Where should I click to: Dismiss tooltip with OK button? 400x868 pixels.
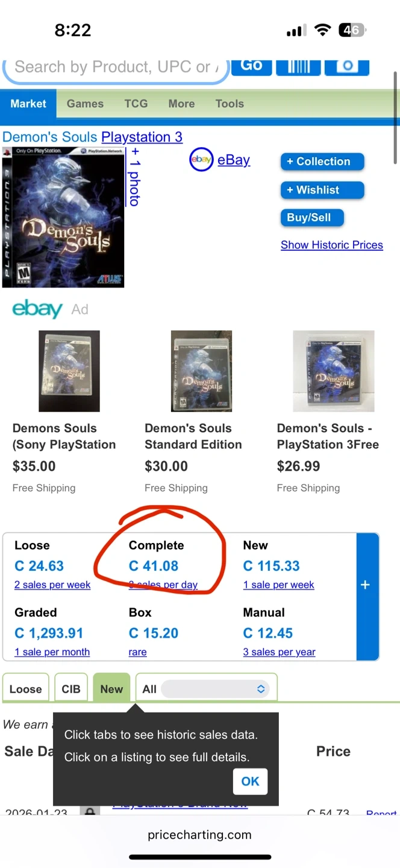[250, 782]
